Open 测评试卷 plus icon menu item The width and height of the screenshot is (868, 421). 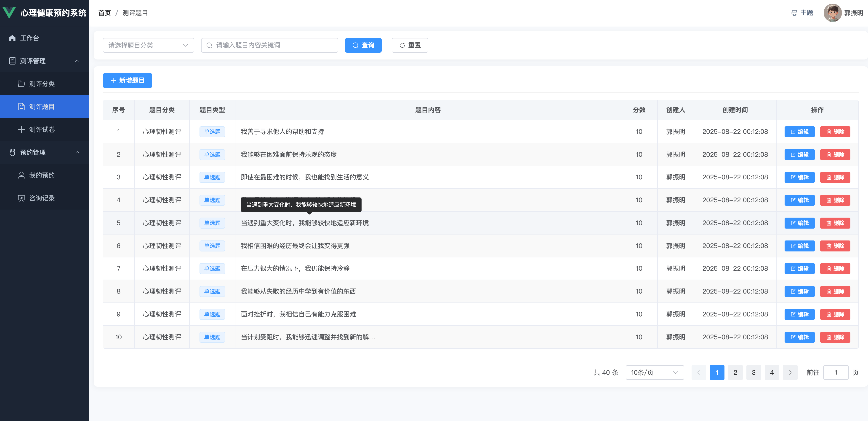[x=21, y=130]
